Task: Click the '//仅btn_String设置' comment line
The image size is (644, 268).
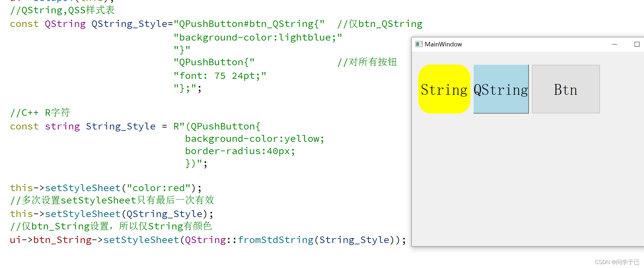Action: coord(111,226)
